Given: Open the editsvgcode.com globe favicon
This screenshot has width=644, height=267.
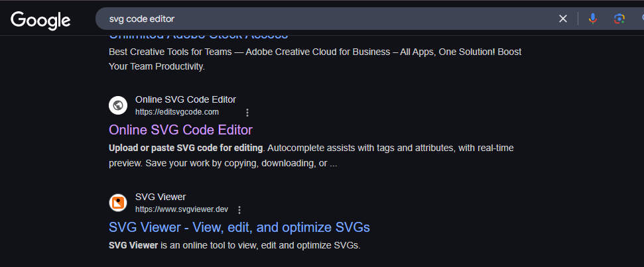Looking at the screenshot, I should 118,105.
